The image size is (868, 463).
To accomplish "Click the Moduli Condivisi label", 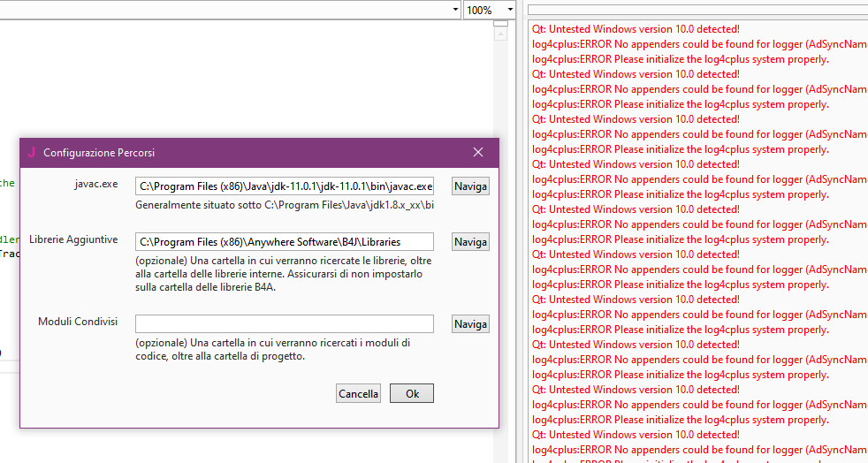I will click(x=78, y=322).
